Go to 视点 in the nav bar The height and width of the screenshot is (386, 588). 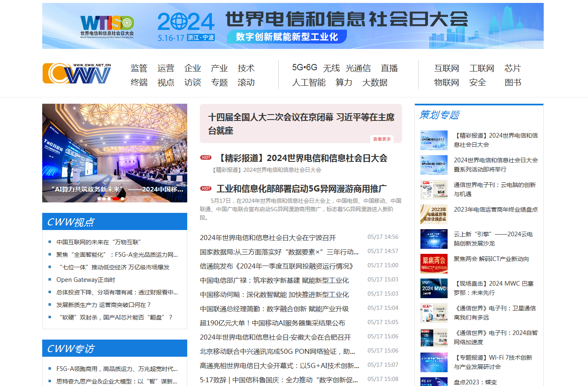[x=166, y=82]
